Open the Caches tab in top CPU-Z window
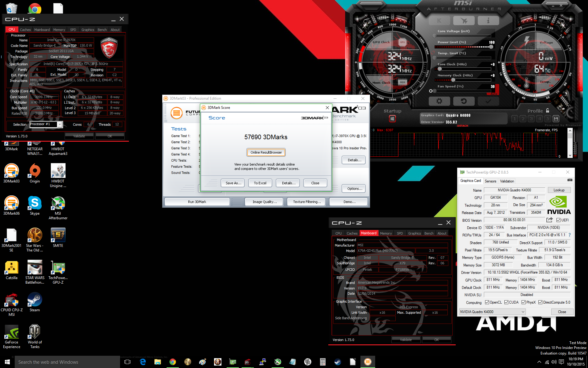This screenshot has width=588, height=368. click(x=25, y=30)
